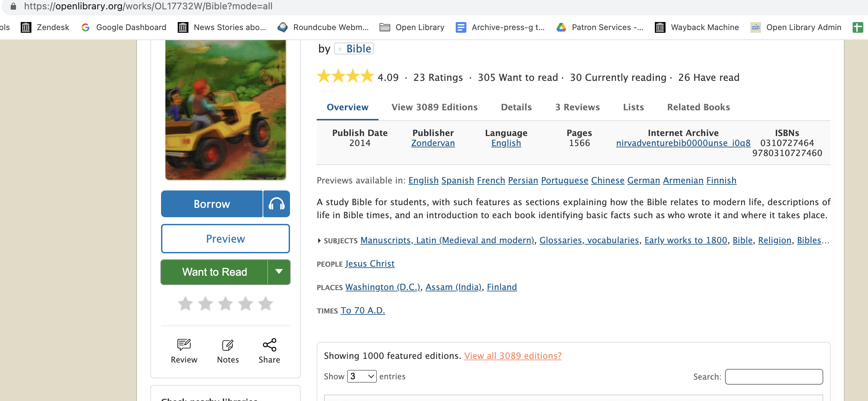Viewport: 868px width, 401px height.
Task: Click the lock icon in the address bar
Action: click(13, 6)
